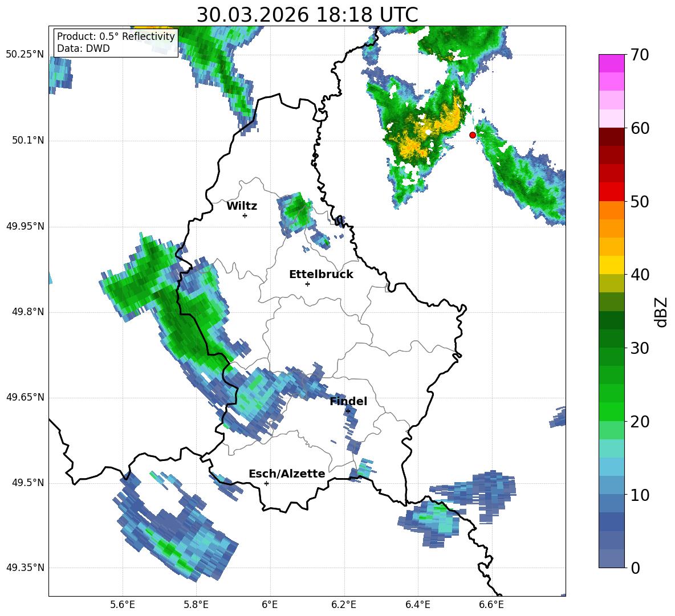Click the 40 tick on the colorbar

(x=640, y=275)
